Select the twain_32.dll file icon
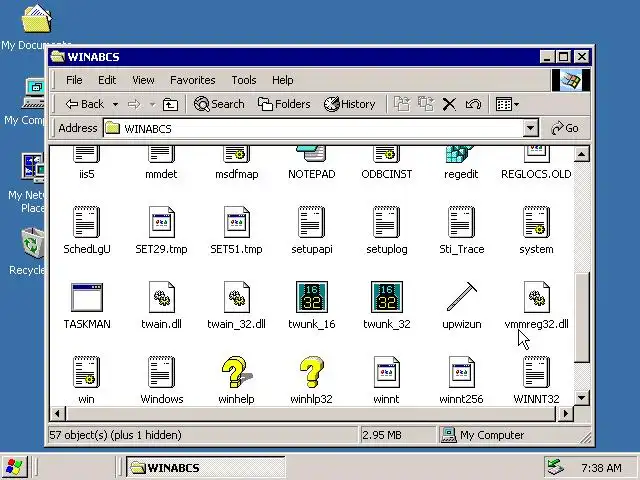640x480 pixels. coord(237,297)
